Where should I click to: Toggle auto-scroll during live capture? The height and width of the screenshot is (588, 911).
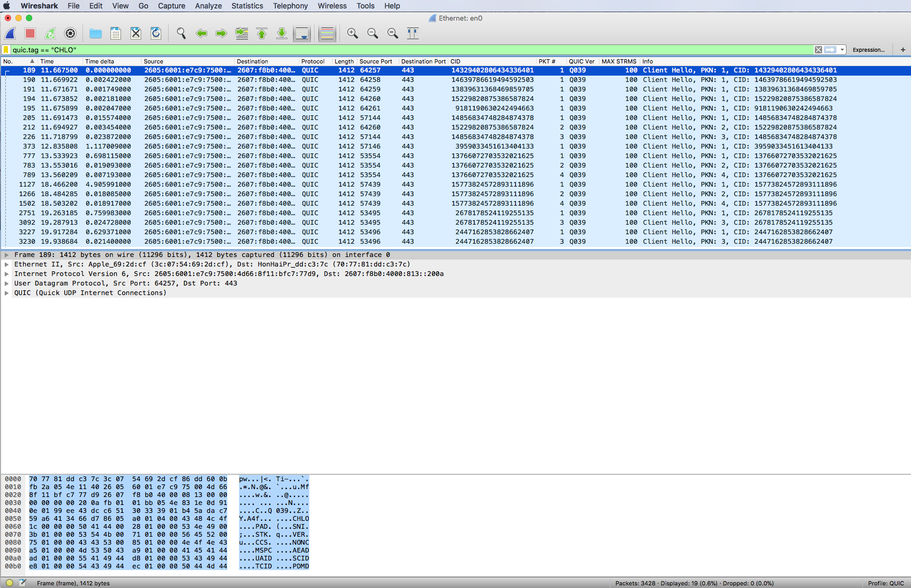[x=302, y=33]
